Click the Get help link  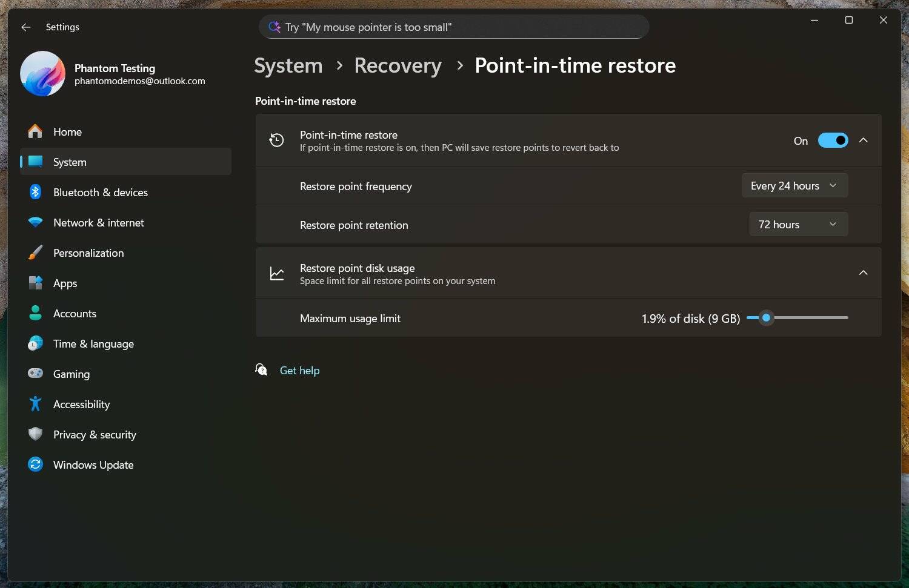[x=299, y=371]
